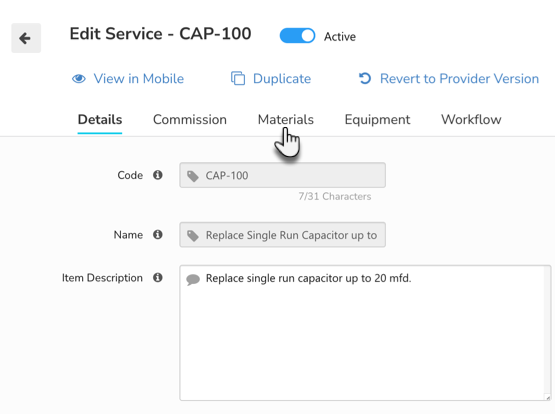
Task: Click the 'Name' field label
Action: point(128,235)
